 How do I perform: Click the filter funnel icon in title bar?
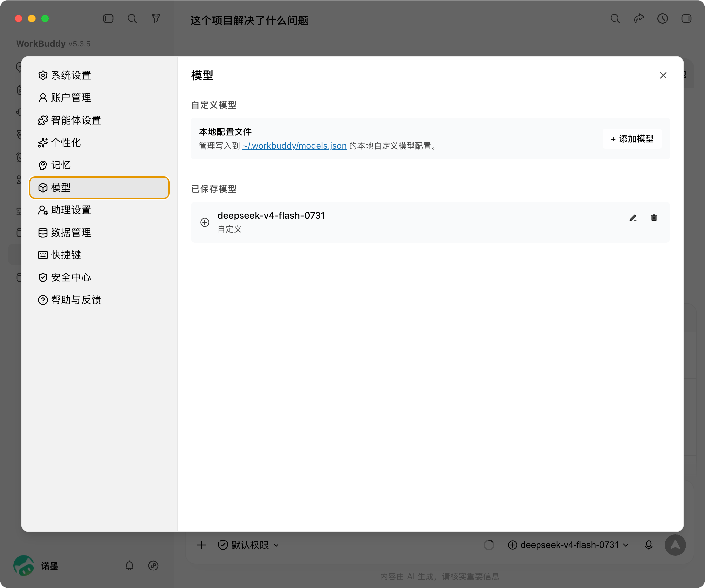[156, 19]
